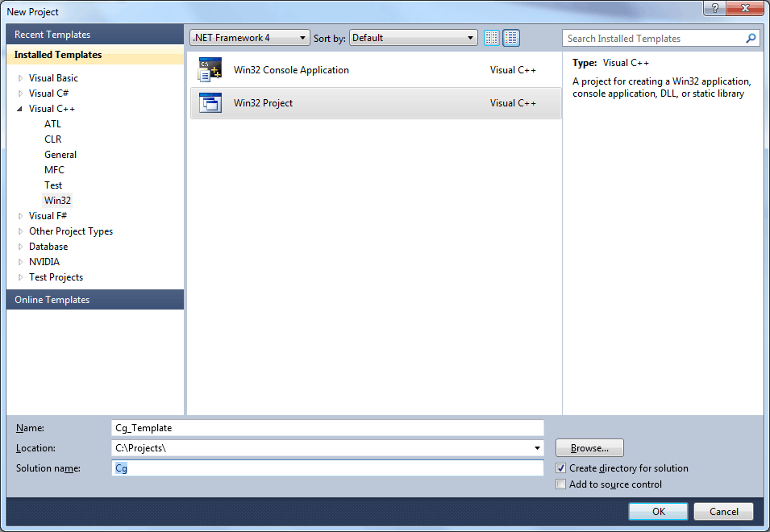
Task: Select MFC under Visual C++
Action: pyautogui.click(x=54, y=170)
